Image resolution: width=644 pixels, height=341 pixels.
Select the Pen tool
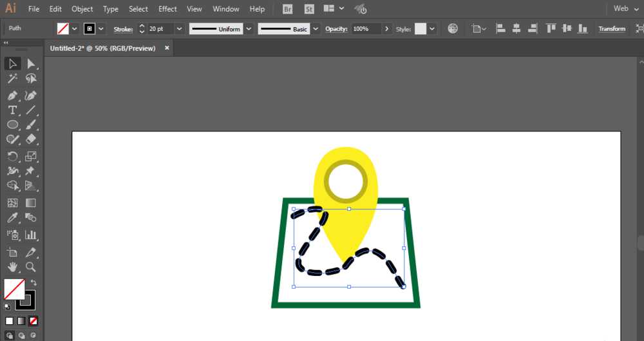tap(13, 96)
